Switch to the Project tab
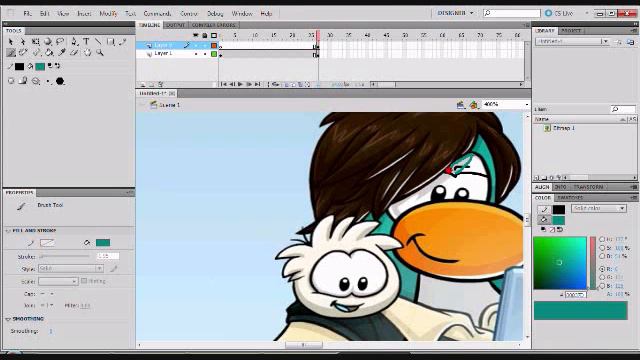 coord(571,31)
